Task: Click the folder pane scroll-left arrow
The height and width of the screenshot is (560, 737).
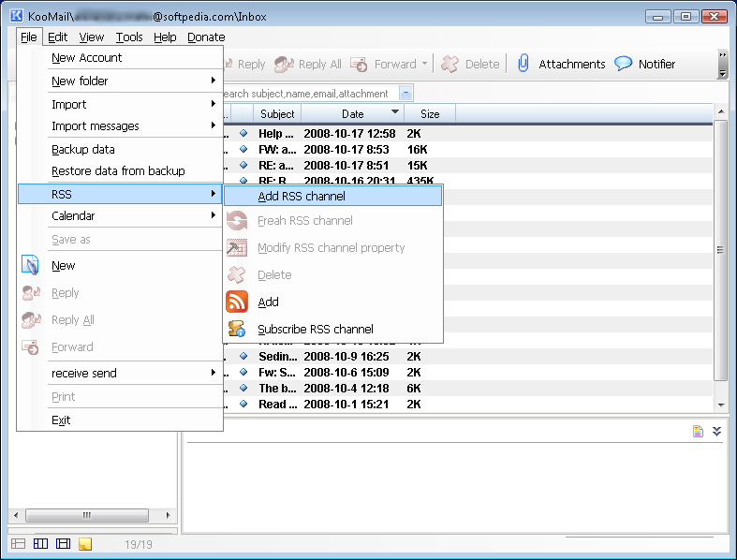Action: (16, 515)
